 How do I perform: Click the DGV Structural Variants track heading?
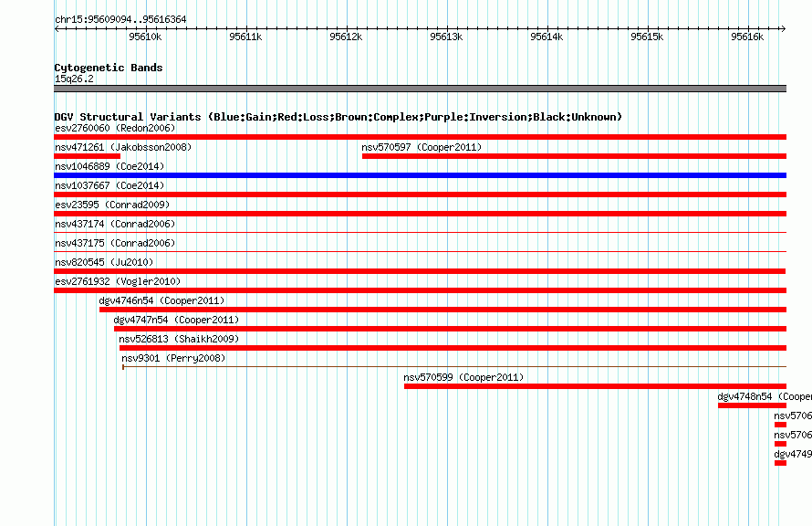pyautogui.click(x=338, y=117)
